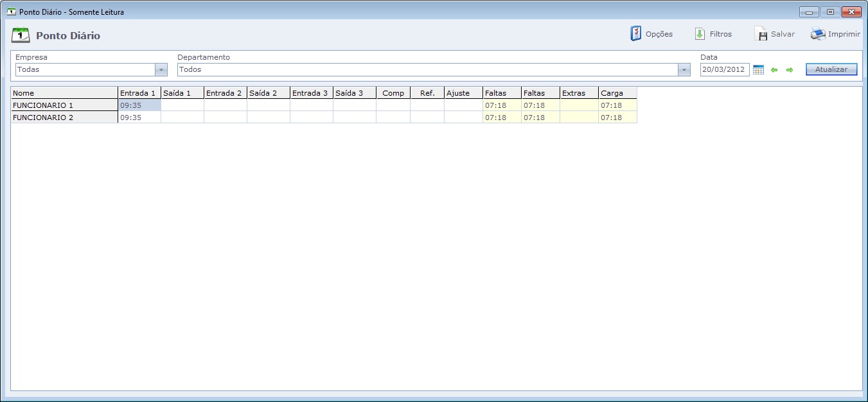Click the Imprimir printer icon
Viewport: 868px width, 402px height.
point(818,34)
